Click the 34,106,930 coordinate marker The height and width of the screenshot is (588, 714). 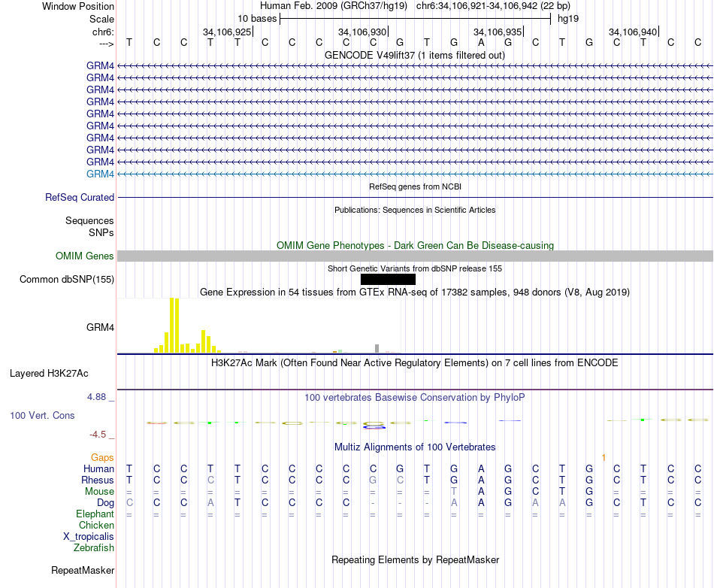point(362,32)
